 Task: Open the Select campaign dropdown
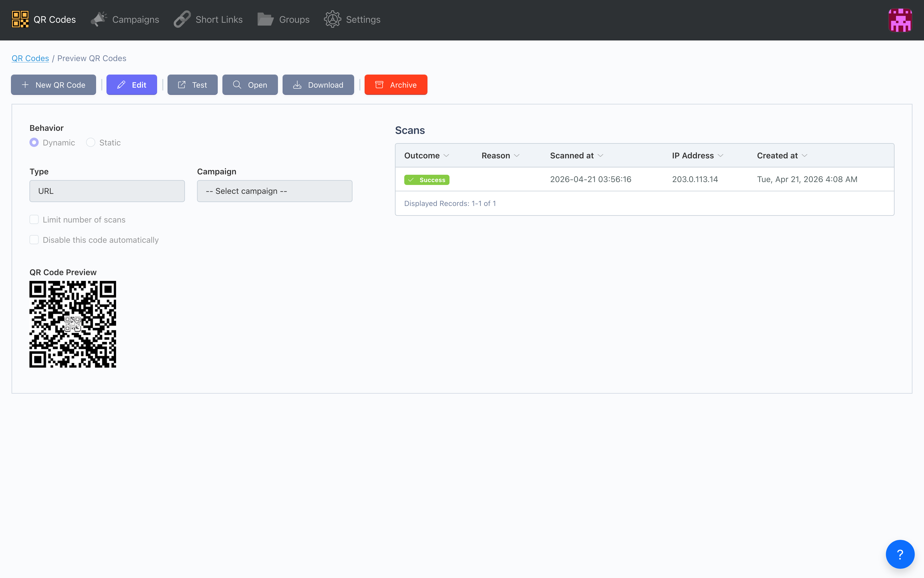[275, 191]
